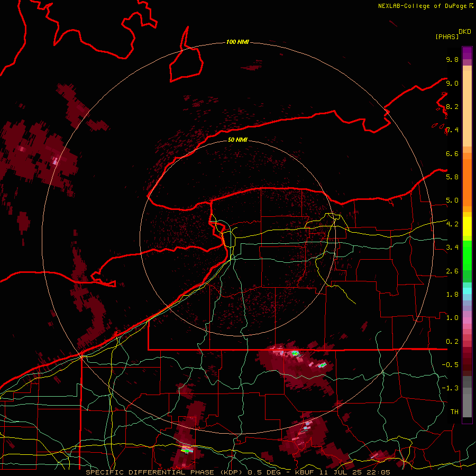476x476 pixels.
Task: Click the 5.0 scale value
Action: click(x=452, y=200)
